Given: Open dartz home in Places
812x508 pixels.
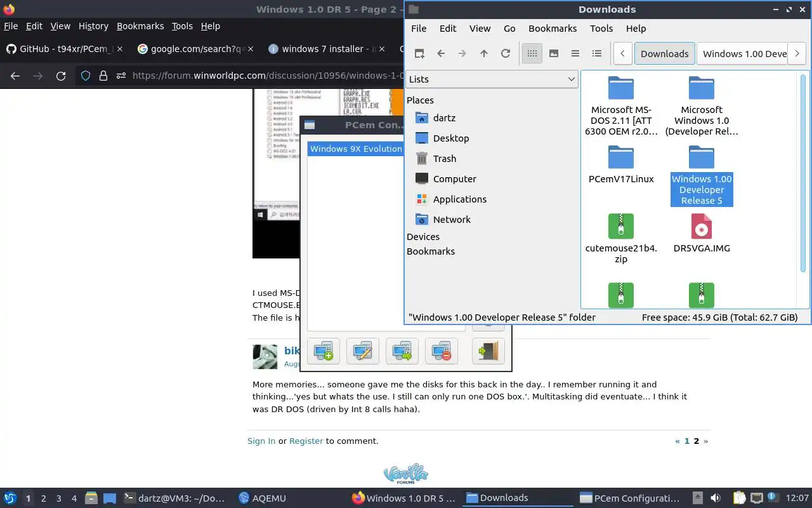Looking at the screenshot, I should coord(444,117).
